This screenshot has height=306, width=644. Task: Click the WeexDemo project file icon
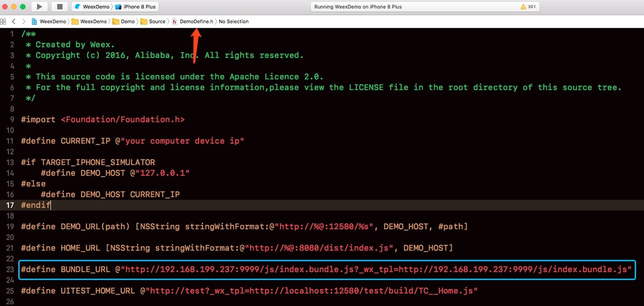coord(34,21)
